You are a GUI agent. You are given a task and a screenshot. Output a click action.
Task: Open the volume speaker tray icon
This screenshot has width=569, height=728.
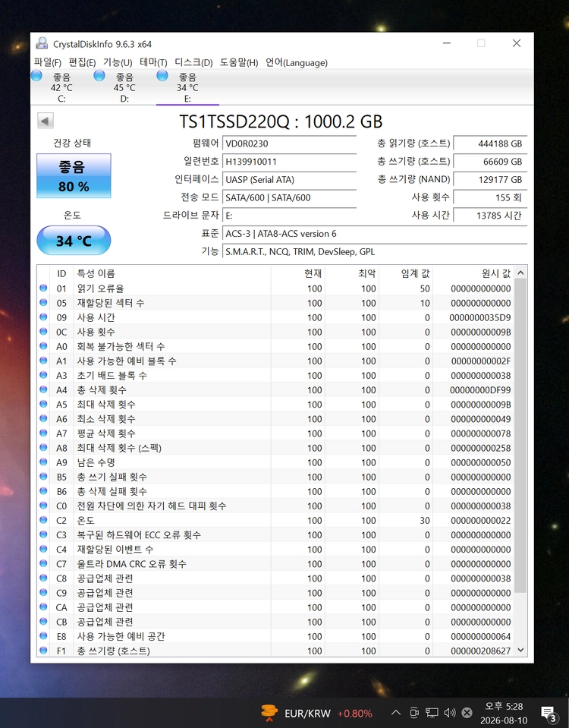tap(450, 713)
